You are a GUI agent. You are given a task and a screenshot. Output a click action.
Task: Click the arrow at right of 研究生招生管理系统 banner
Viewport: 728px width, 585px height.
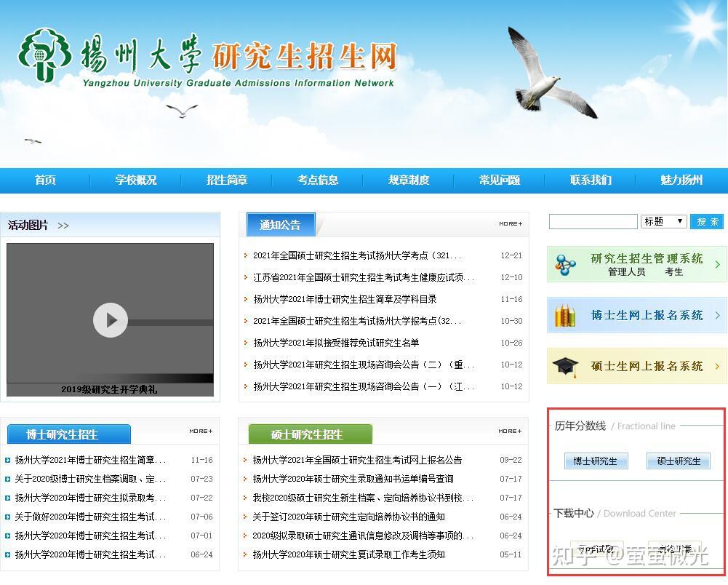pos(718,264)
